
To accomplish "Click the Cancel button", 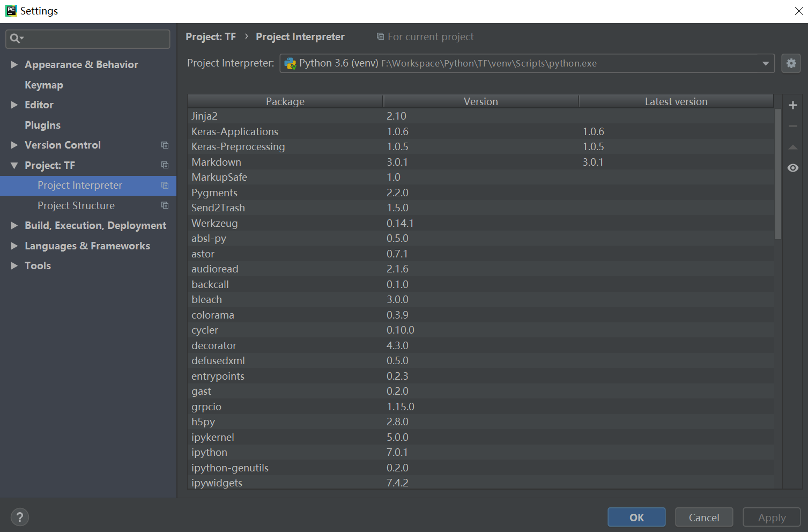I will (x=704, y=517).
